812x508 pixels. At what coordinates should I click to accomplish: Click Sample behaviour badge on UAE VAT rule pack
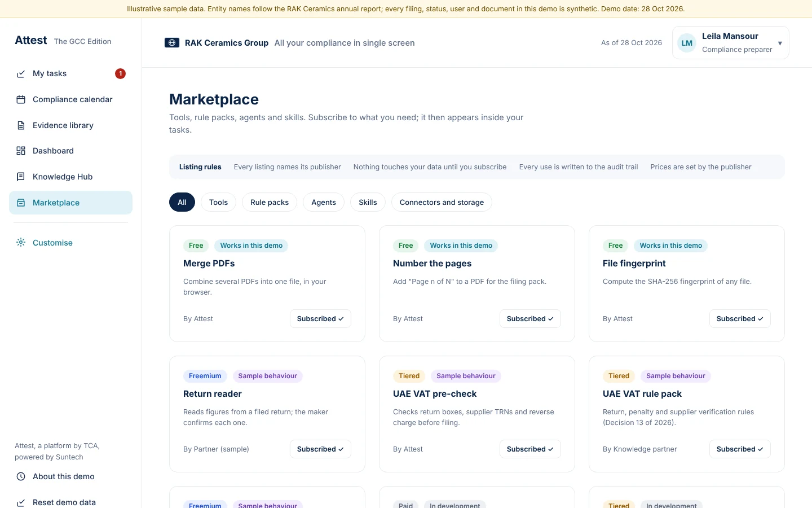pyautogui.click(x=676, y=376)
